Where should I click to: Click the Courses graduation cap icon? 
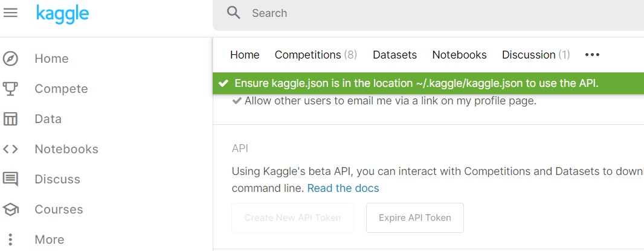(10, 209)
